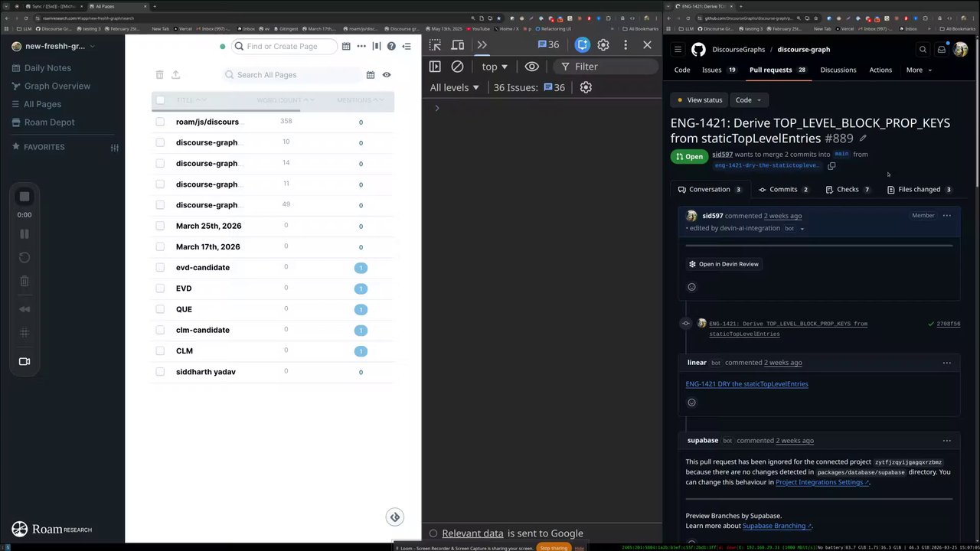Open Project Integrations Settings link

point(822,482)
